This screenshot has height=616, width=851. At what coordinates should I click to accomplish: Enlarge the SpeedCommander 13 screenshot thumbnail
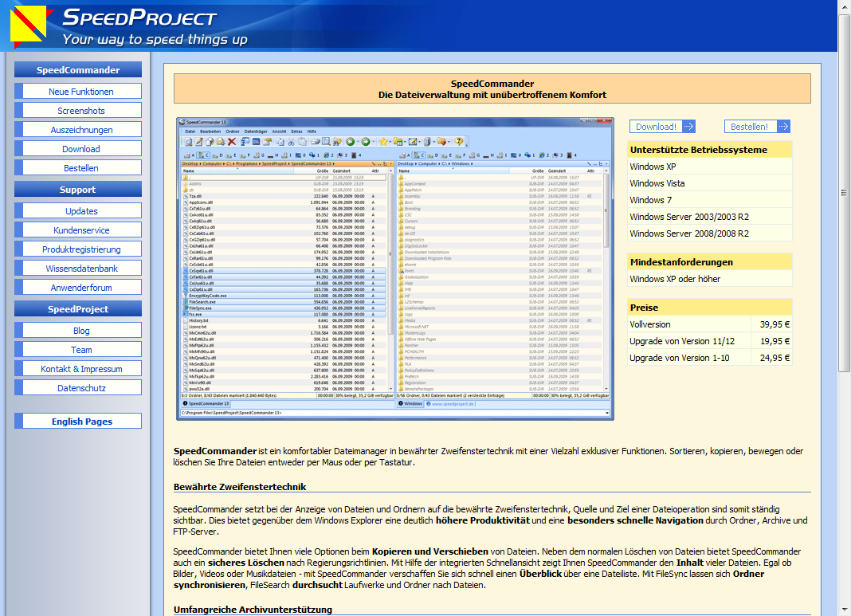coord(395,268)
